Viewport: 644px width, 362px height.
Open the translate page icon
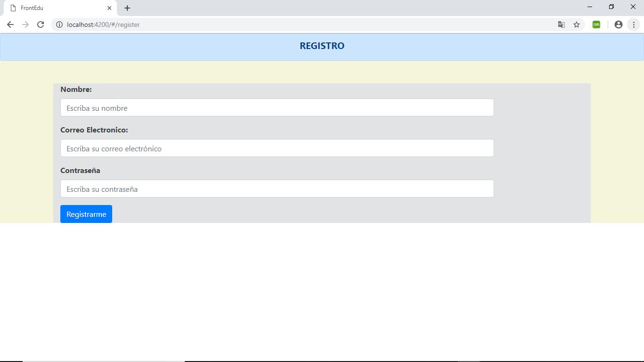(561, 25)
